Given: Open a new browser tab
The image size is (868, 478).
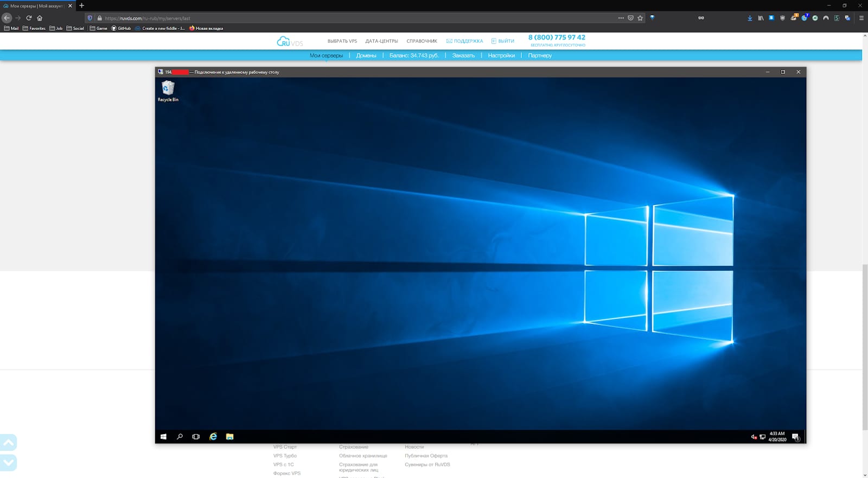Looking at the screenshot, I should [81, 5].
